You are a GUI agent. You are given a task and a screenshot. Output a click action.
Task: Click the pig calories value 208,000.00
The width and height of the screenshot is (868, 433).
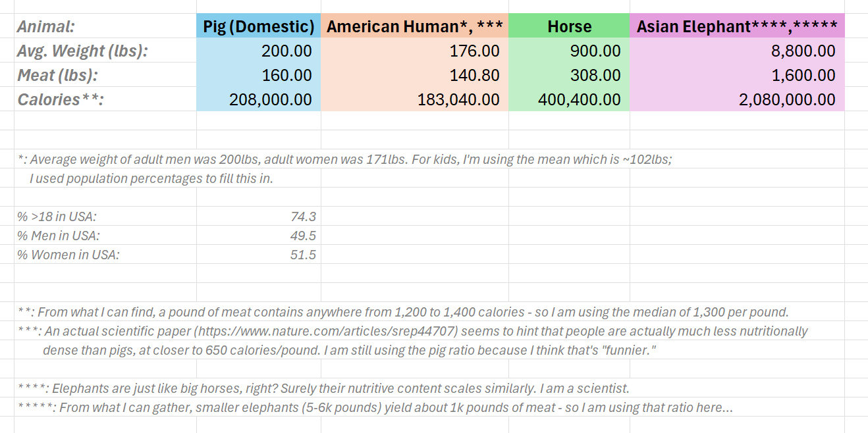click(x=258, y=99)
